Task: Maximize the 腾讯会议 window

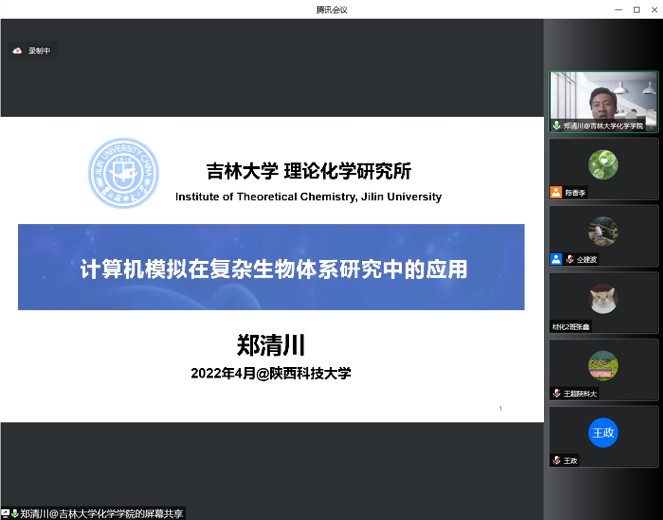Action: (x=636, y=9)
